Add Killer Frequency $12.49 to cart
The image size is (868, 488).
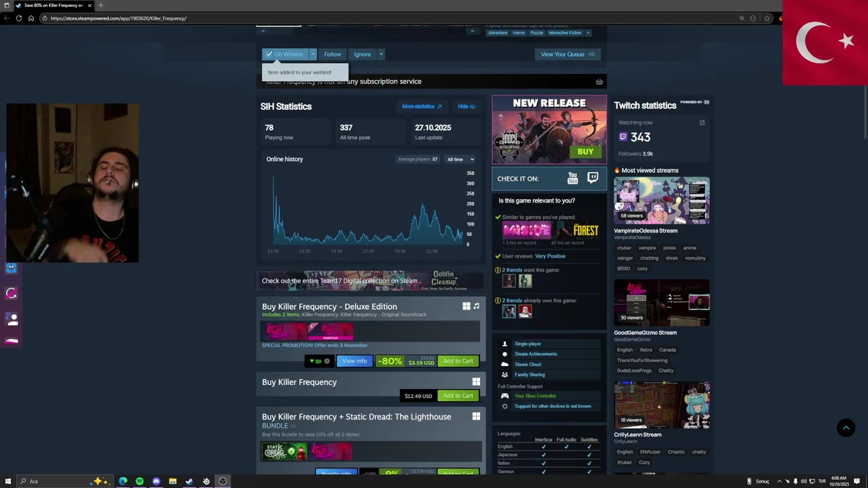point(458,396)
